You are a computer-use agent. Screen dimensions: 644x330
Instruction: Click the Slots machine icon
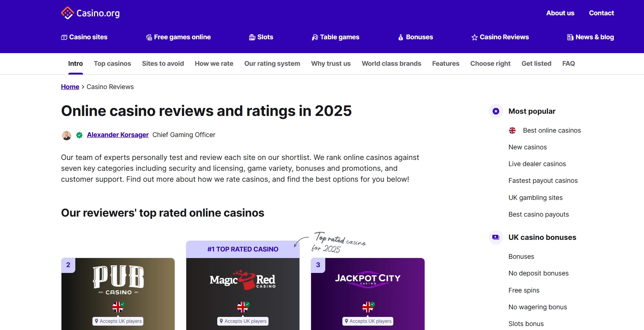(x=252, y=37)
